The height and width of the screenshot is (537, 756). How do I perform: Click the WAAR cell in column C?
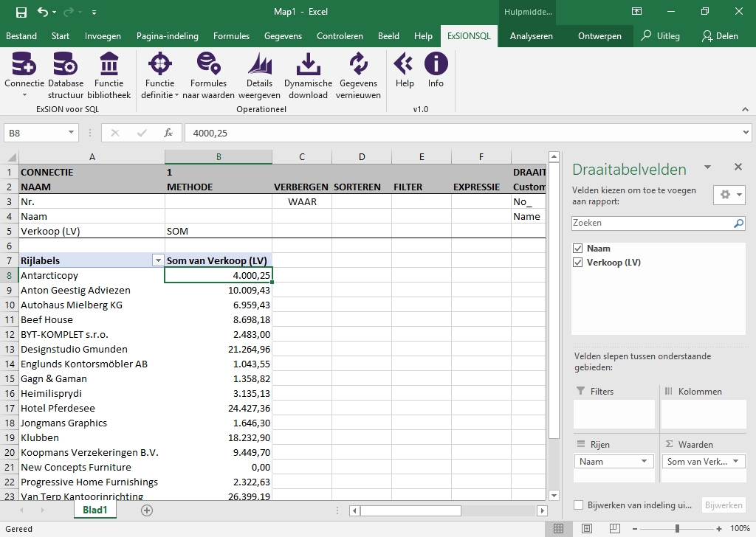(302, 202)
